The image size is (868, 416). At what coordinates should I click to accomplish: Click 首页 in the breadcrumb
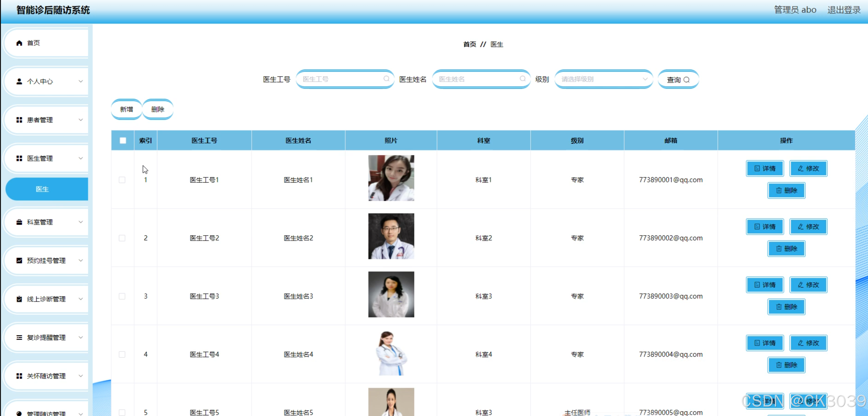click(469, 44)
